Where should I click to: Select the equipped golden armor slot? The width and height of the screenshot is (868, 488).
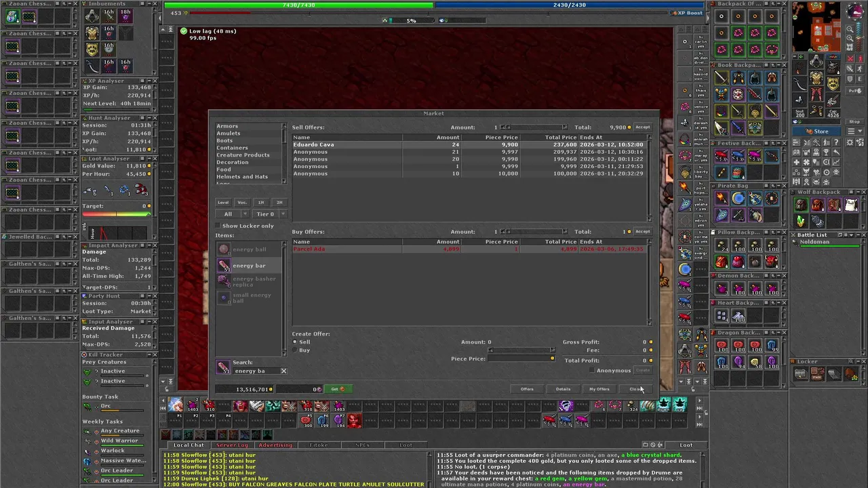(x=816, y=78)
